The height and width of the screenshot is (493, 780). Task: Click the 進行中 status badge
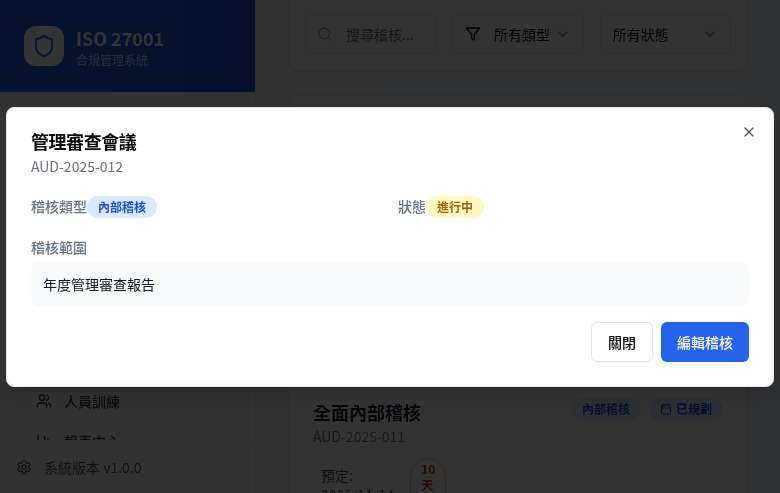tap(455, 207)
